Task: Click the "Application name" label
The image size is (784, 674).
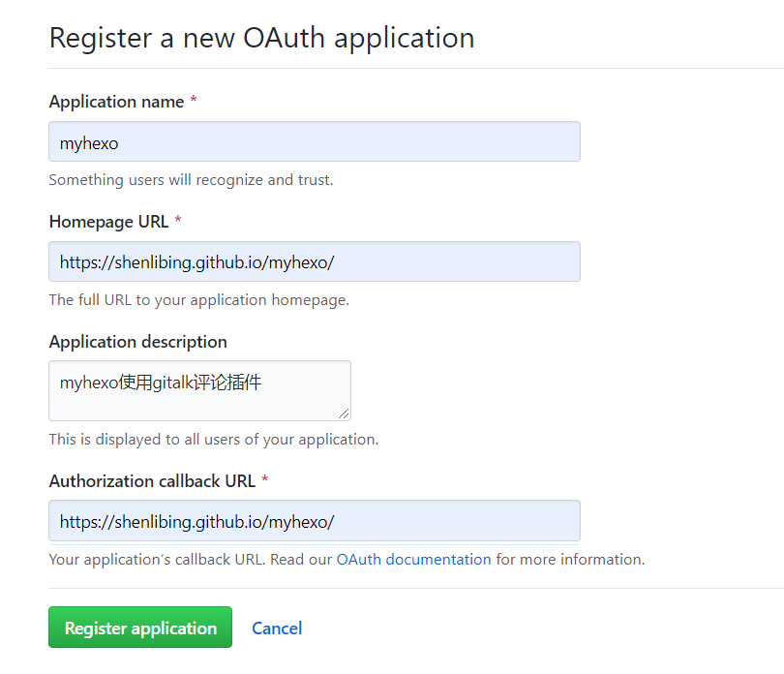Action: [x=116, y=102]
